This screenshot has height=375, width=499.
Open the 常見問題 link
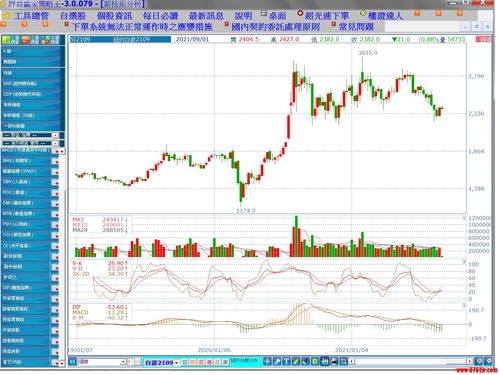[x=356, y=27]
